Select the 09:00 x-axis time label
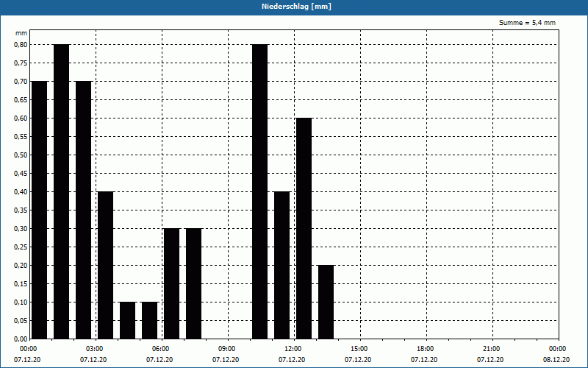 [x=226, y=349]
